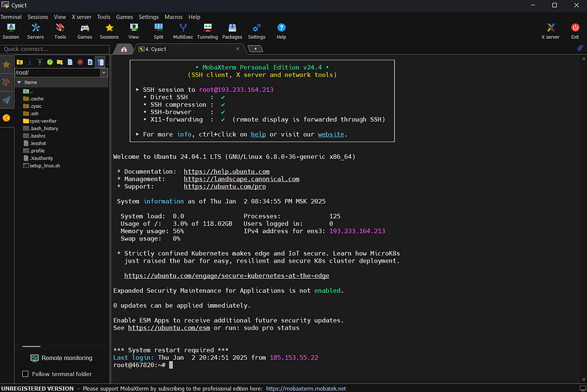The height and width of the screenshot is (392, 587).
Task: Create new folder in SFTP browser
Action: (x=60, y=62)
